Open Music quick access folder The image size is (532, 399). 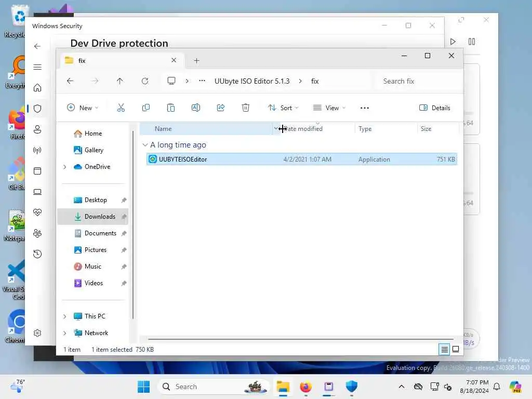92,267
